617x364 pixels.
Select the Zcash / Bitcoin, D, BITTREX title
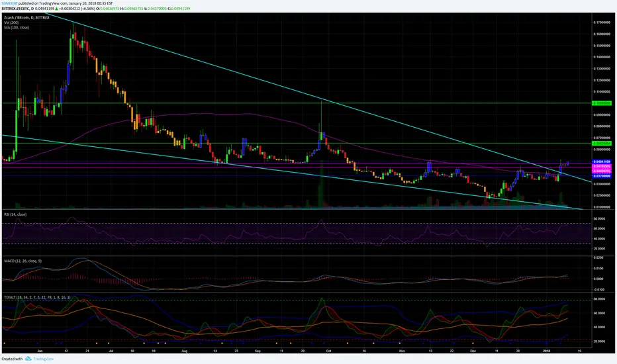(x=26, y=18)
